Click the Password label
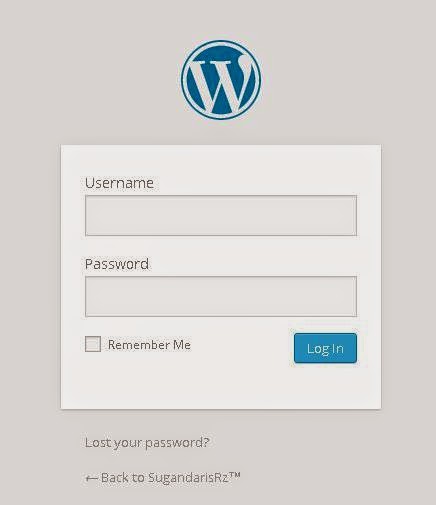This screenshot has width=436, height=505. pyautogui.click(x=117, y=264)
